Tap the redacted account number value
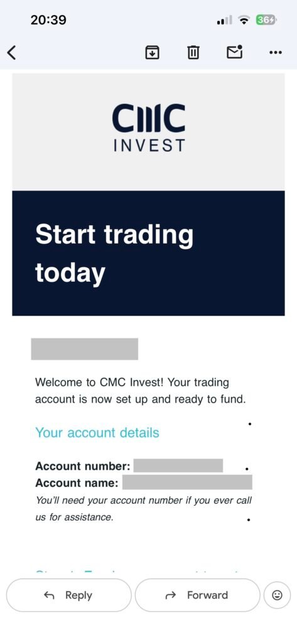The image size is (297, 644). pos(178,466)
